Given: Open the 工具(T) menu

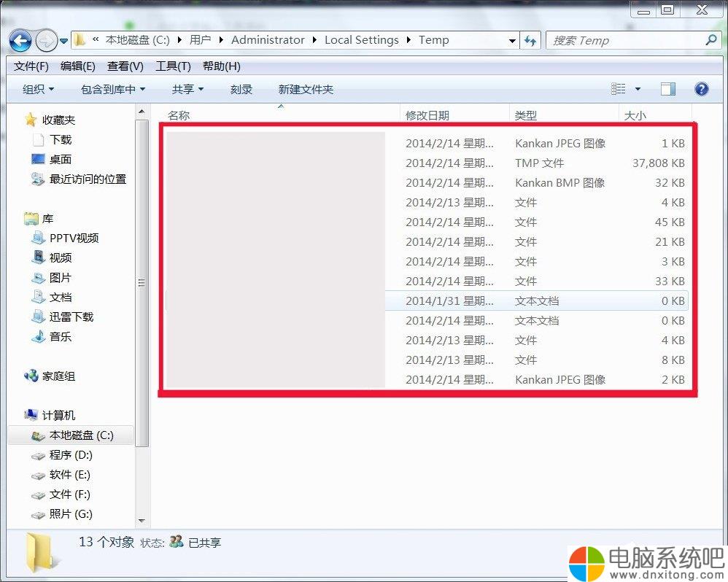Looking at the screenshot, I should click(173, 66).
